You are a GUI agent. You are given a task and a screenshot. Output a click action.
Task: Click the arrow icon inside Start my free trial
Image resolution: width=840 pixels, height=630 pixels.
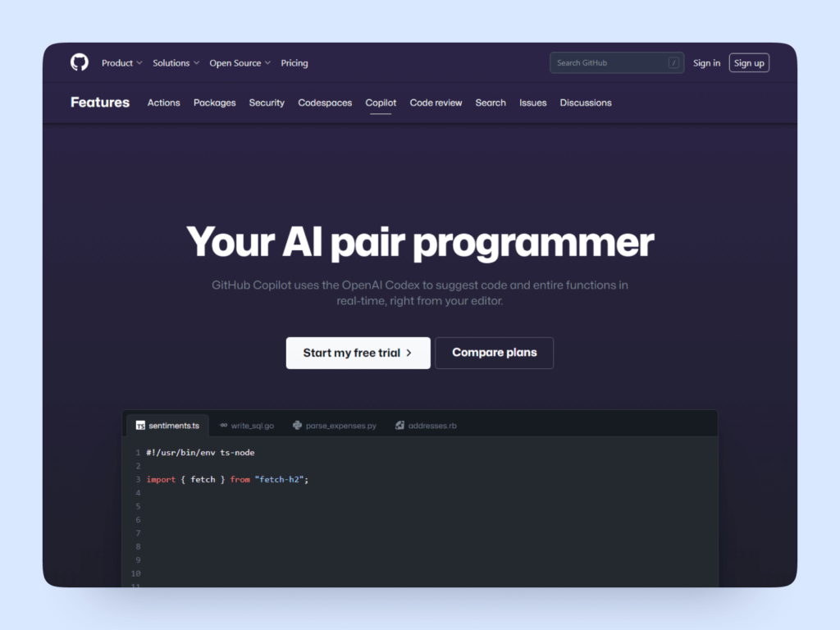pos(408,353)
